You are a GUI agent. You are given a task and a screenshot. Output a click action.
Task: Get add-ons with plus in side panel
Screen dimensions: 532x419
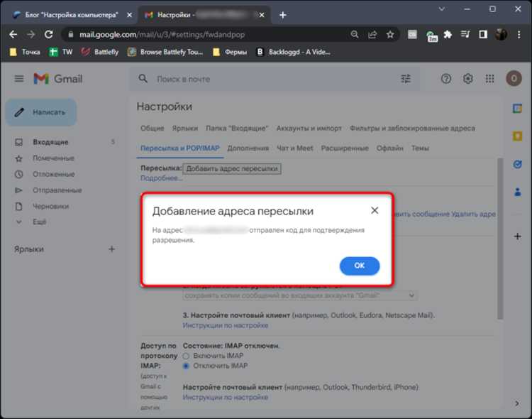click(x=517, y=236)
